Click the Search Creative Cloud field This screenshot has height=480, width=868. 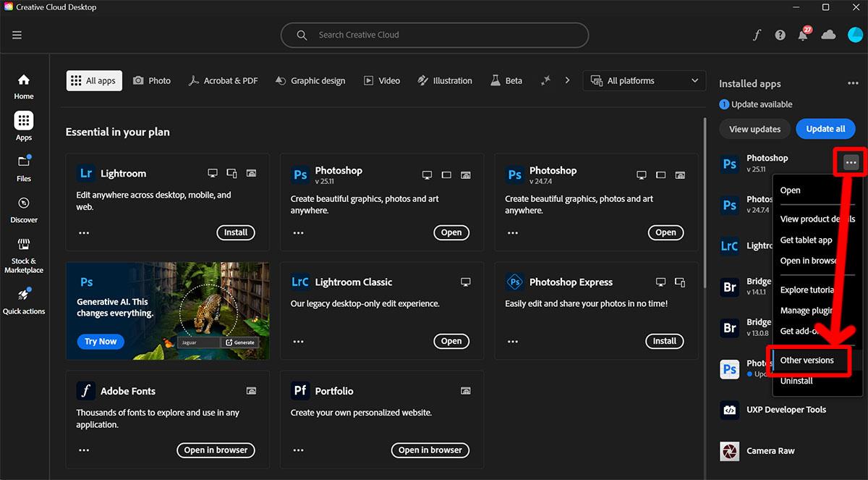pos(435,35)
